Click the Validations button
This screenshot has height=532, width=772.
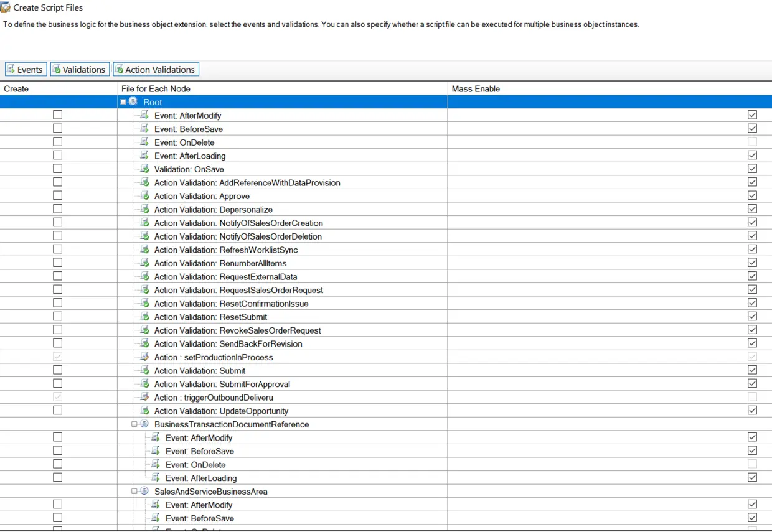80,70
